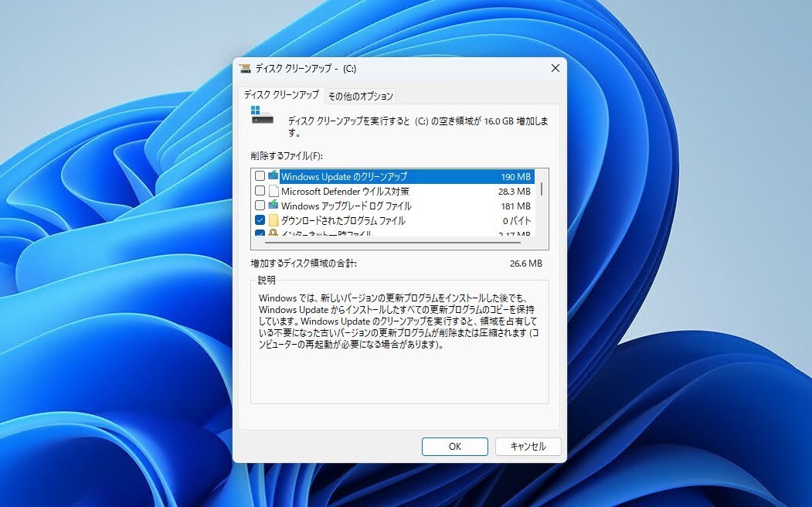Click the 説明 group label
Viewport: 812px width, 507px height.
coord(267,281)
